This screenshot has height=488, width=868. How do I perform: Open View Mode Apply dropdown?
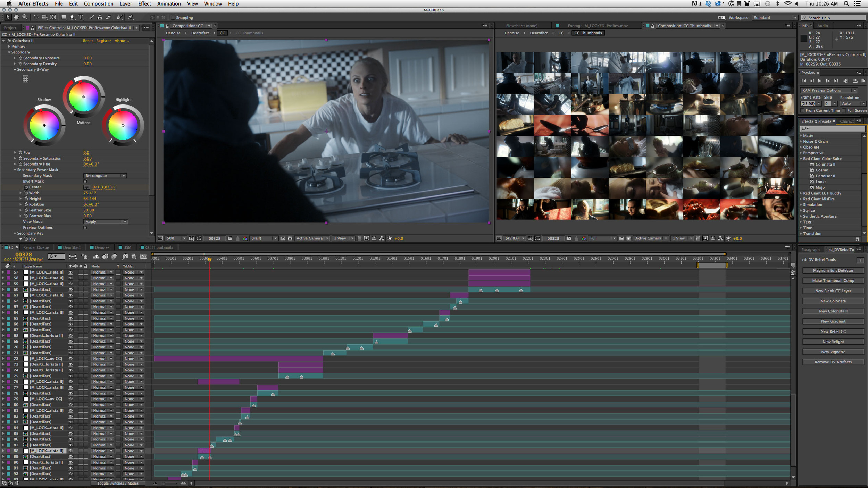coord(106,222)
